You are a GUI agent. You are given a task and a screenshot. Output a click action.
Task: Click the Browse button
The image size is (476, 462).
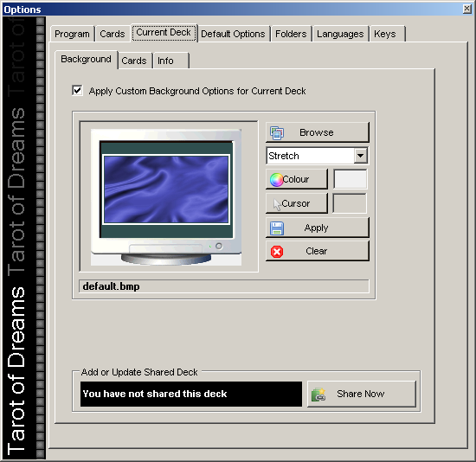coord(318,132)
